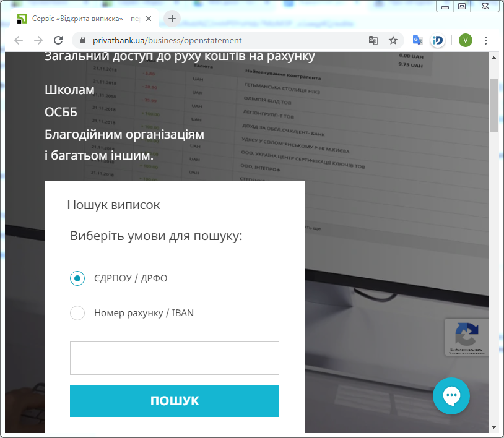Open Google Translate extension
The width and height of the screenshot is (504, 438).
coord(417,40)
